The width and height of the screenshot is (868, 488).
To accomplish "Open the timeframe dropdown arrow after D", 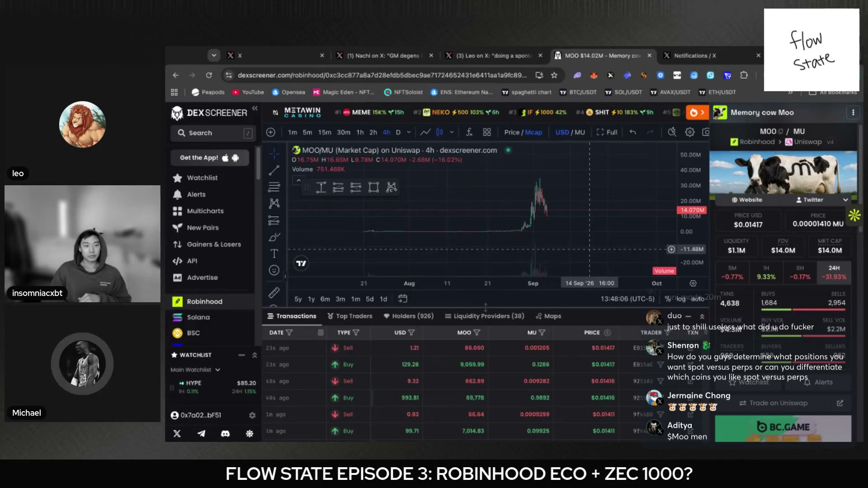I will (409, 132).
